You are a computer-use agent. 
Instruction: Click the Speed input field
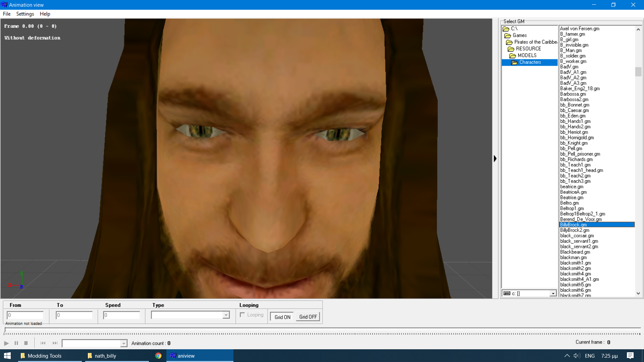pos(121,315)
